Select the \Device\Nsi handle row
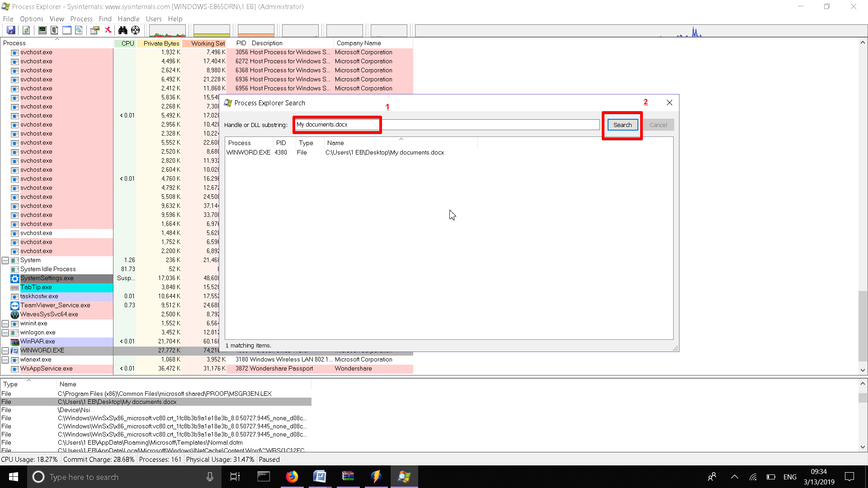Viewport: 868px width, 488px height. 156,410
